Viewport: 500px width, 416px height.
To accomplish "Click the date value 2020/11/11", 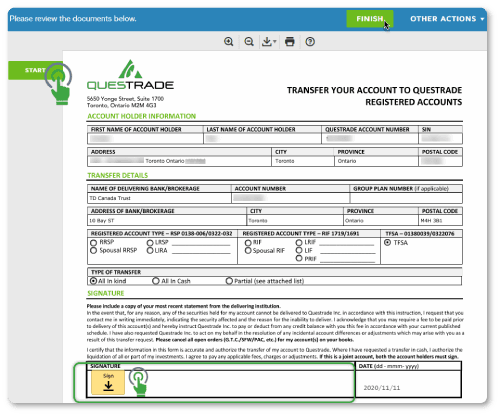I will [382, 388].
